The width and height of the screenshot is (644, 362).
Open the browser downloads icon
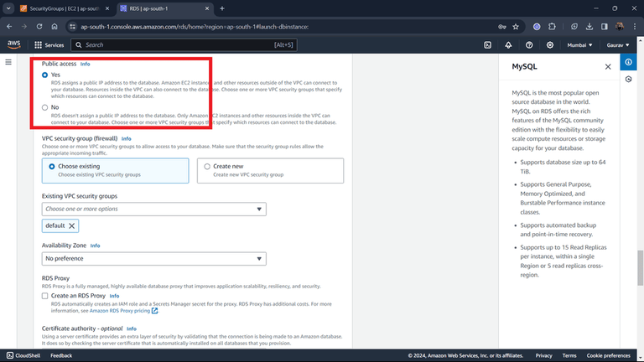[x=589, y=27]
